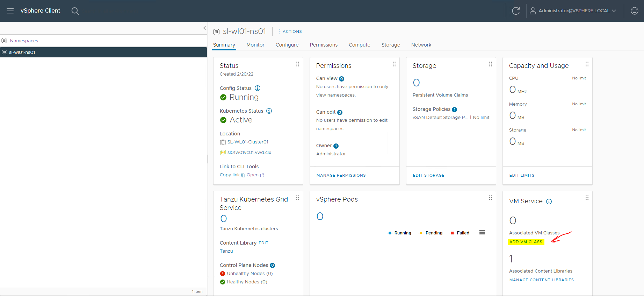Click the Administrator owner name
The image size is (644, 296).
pos(331,154)
